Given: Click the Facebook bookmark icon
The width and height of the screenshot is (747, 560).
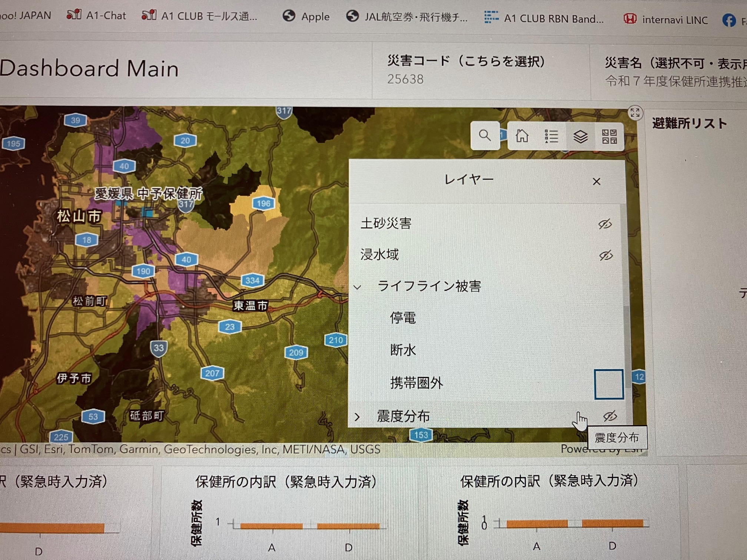Looking at the screenshot, I should [729, 20].
